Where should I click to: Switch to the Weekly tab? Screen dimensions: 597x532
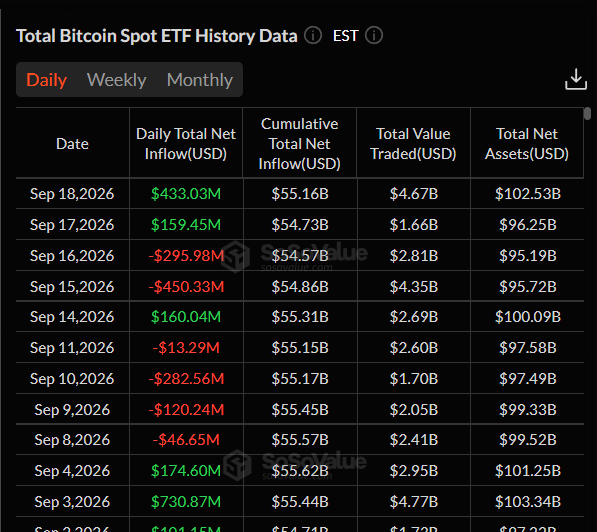(x=117, y=80)
